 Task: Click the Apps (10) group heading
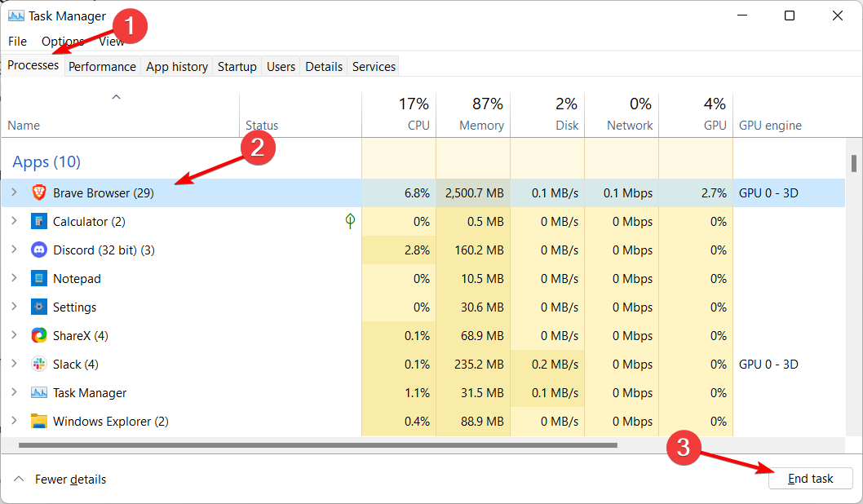coord(46,161)
